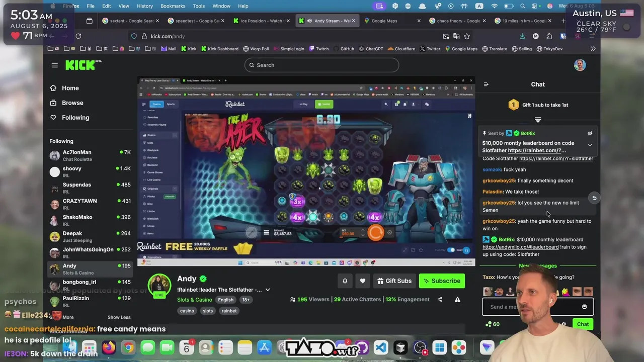The image size is (644, 362).
Task: Switch to Google Maps browser tab
Action: click(393, 21)
